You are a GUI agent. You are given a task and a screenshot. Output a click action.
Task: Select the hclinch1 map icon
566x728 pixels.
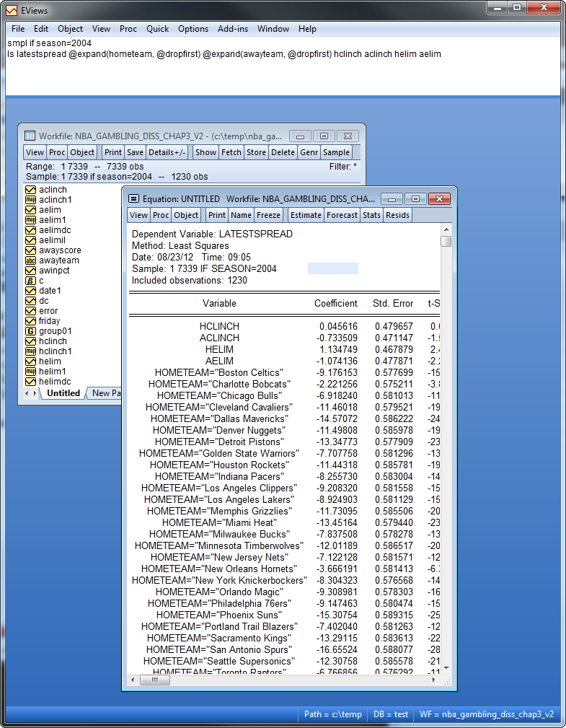point(30,351)
